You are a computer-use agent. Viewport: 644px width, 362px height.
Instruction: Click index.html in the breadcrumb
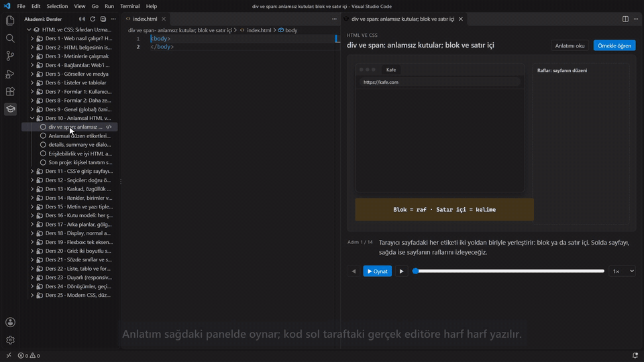pos(259,30)
